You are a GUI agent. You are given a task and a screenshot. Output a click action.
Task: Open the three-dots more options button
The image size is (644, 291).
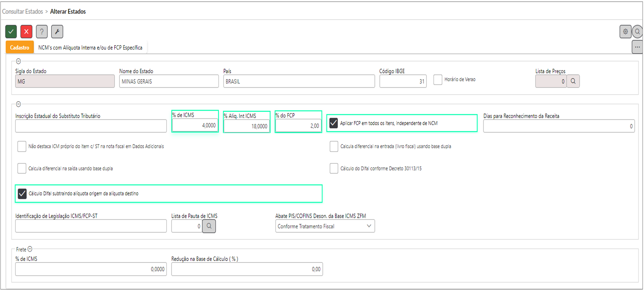pos(637,47)
